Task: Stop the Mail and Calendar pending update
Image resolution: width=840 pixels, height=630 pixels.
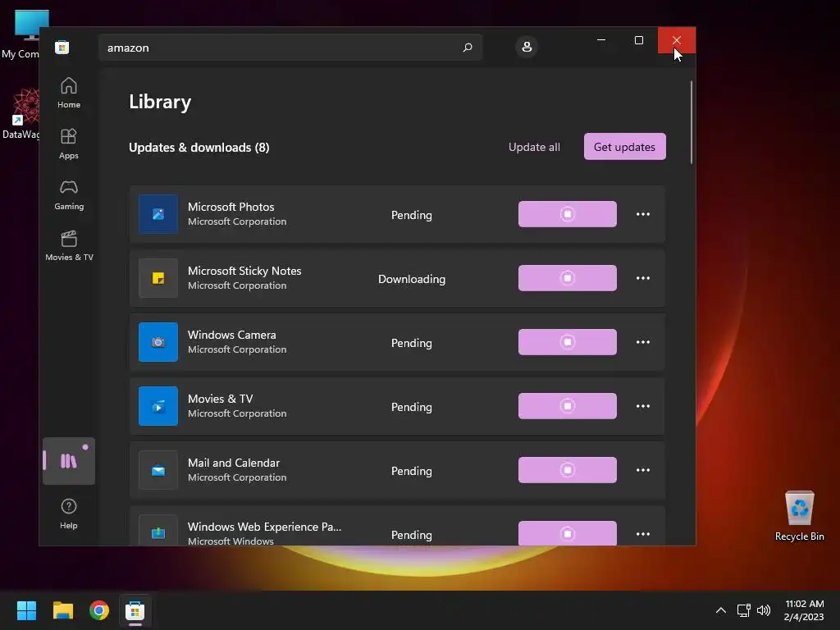Action: coord(568,470)
